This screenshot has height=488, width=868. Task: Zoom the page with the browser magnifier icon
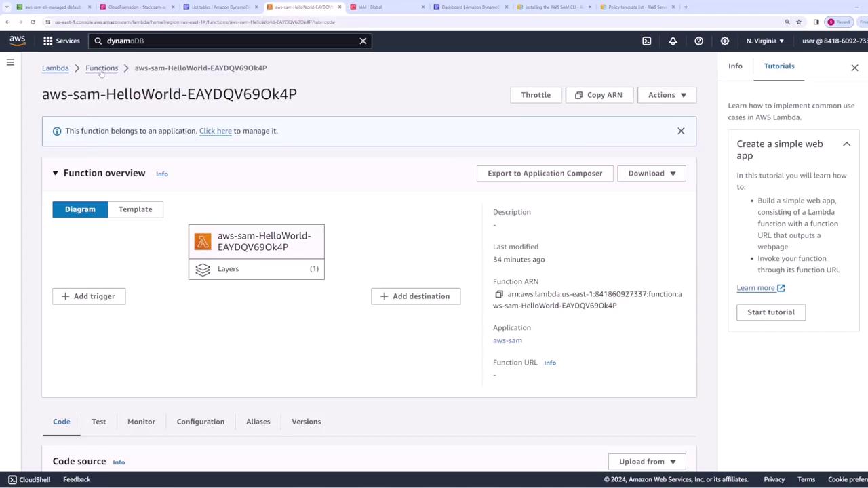[x=787, y=22]
